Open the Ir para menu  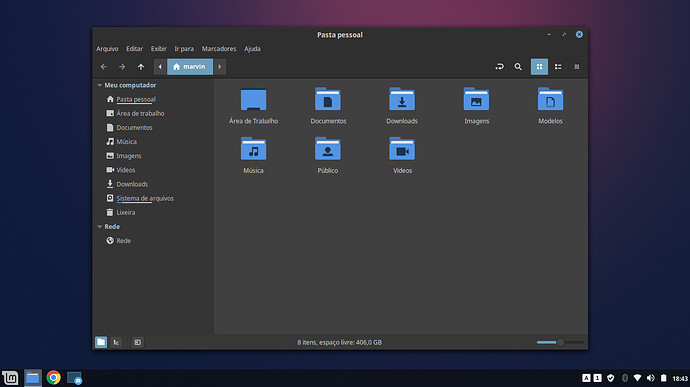pos(184,49)
